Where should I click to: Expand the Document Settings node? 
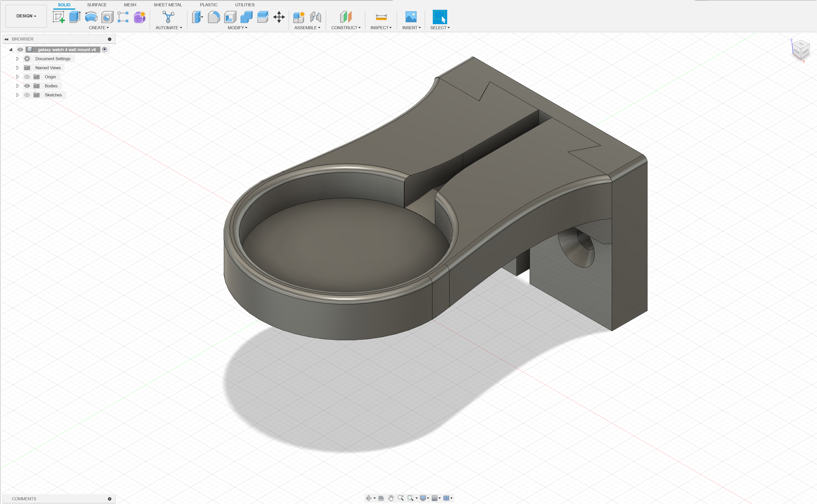point(17,59)
